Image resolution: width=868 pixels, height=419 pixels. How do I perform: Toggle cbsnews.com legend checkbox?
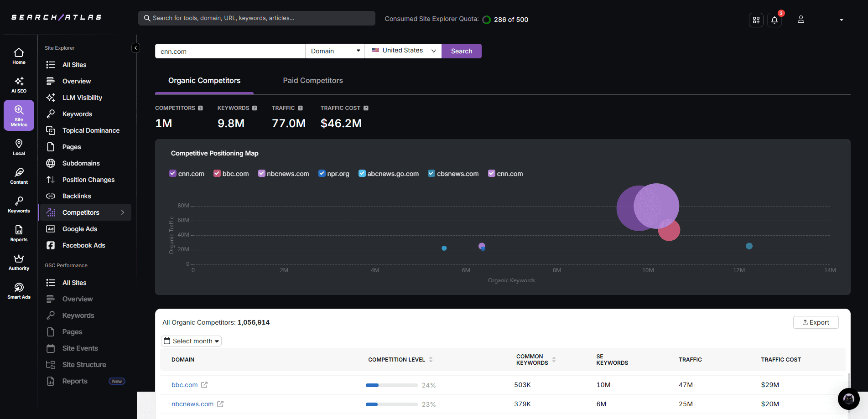[431, 173]
